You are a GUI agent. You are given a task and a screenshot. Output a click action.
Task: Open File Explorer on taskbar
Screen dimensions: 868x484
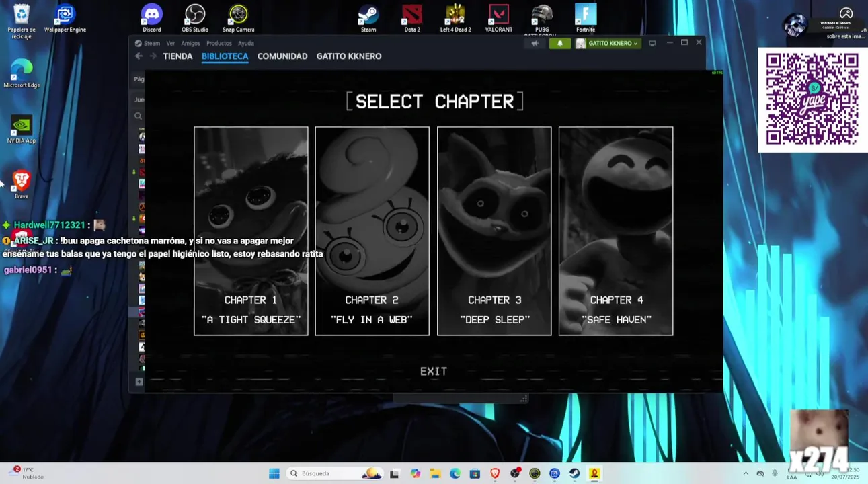coord(435,473)
